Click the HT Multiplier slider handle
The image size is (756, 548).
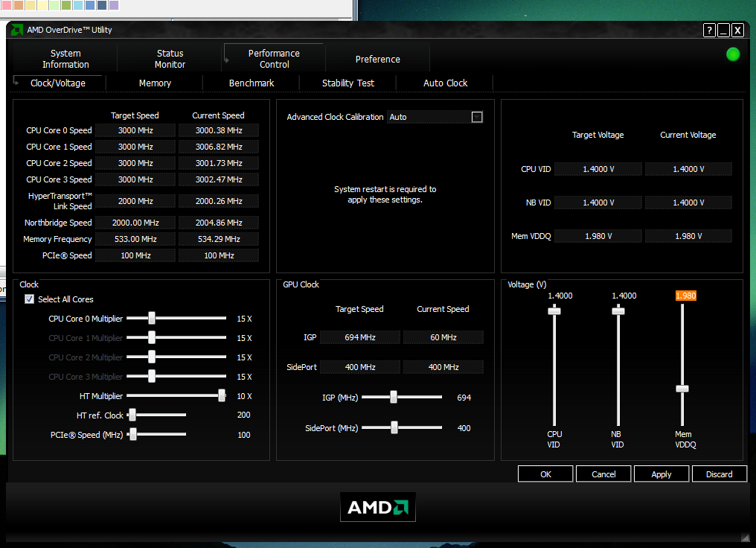point(222,395)
